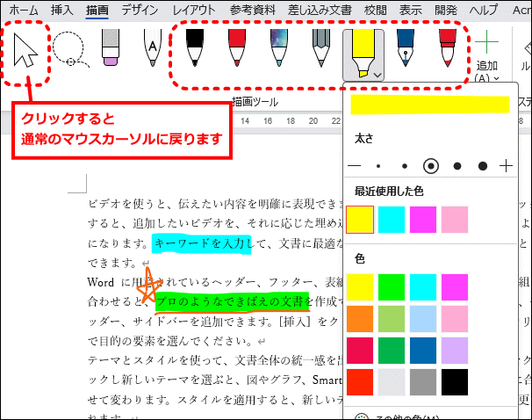Open the 差し込み文書 tab
The image size is (532, 420).
pyautogui.click(x=320, y=11)
